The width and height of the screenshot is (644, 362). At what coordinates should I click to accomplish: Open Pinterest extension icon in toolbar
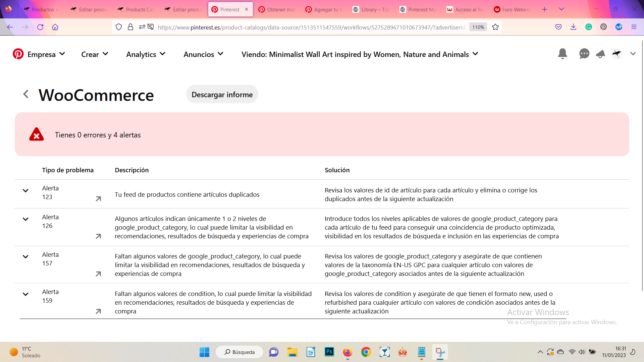click(x=603, y=27)
